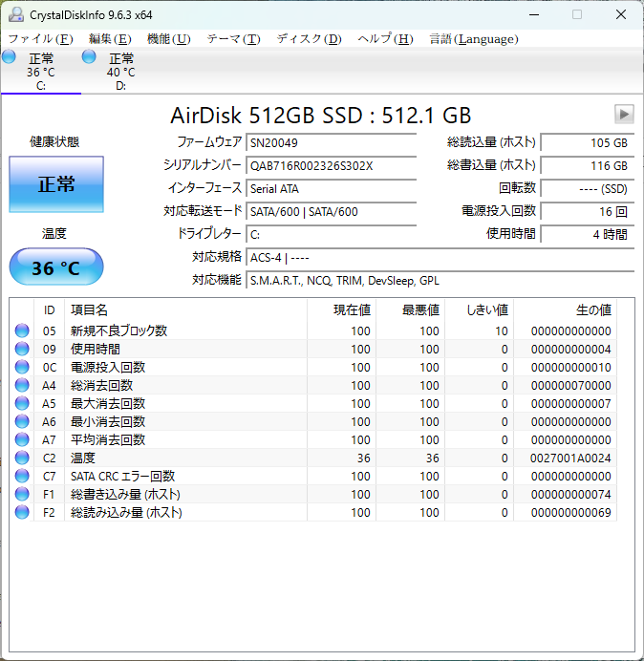Viewport: 644px width, 661px height.
Task: Select the 新規不良ブロック数 row
Action: click(313, 330)
